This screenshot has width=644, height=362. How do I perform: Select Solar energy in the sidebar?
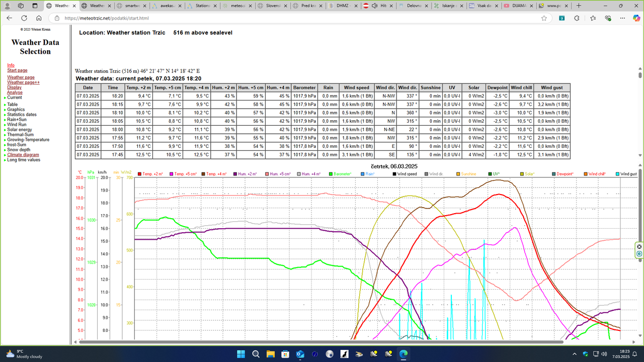pyautogui.click(x=19, y=130)
